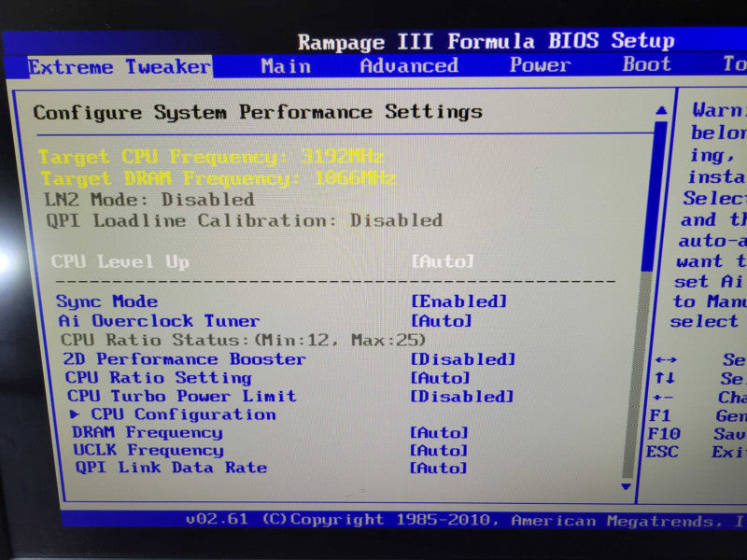747x560 pixels.
Task: Click the scrollbar up arrow
Action: (x=661, y=110)
